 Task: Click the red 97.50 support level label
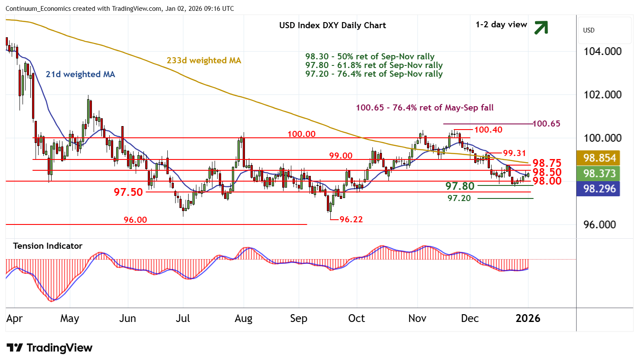click(128, 192)
